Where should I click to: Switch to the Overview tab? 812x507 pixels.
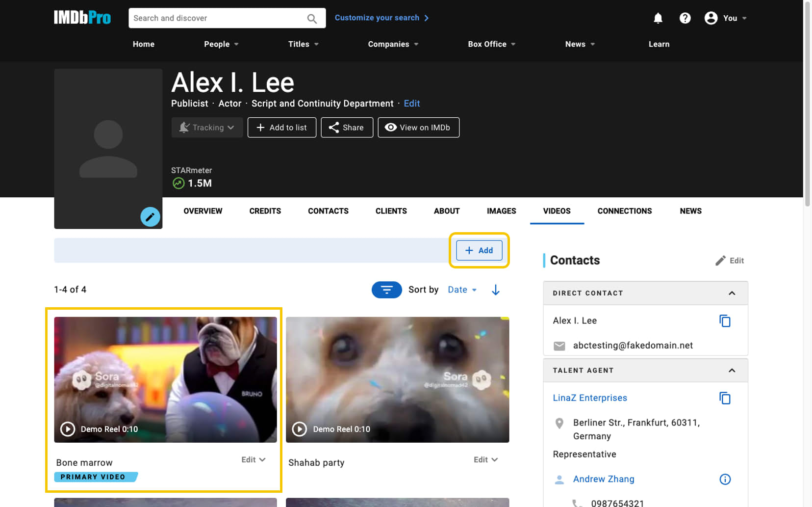pyautogui.click(x=203, y=211)
